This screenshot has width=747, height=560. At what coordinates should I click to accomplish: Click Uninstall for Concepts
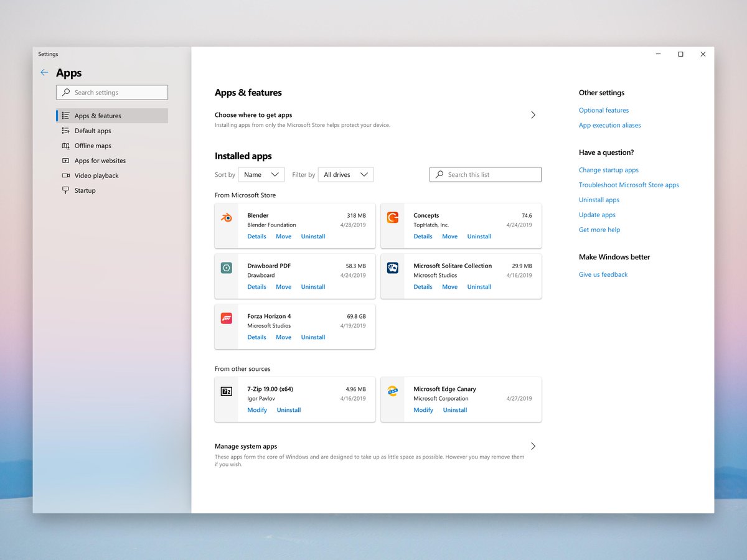tap(479, 236)
